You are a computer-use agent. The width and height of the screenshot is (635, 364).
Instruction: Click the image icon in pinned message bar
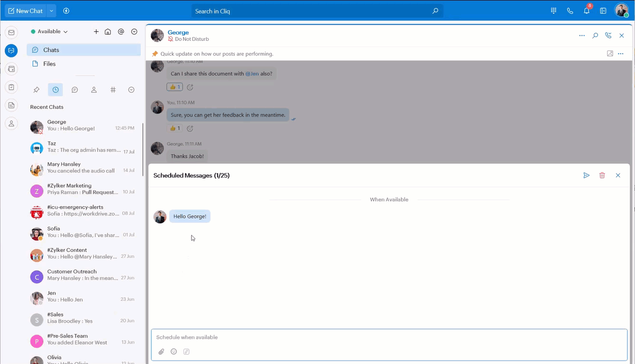click(x=610, y=54)
